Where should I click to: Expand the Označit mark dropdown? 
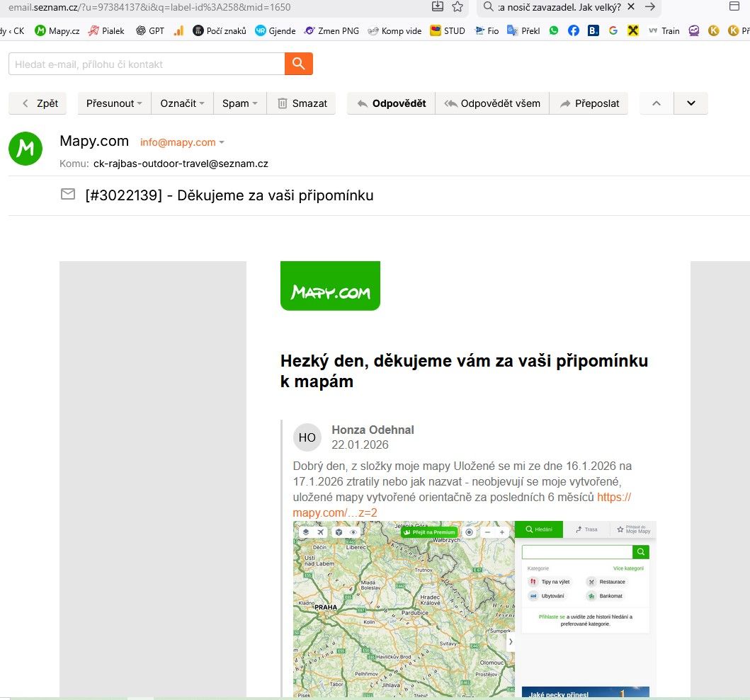[182, 103]
